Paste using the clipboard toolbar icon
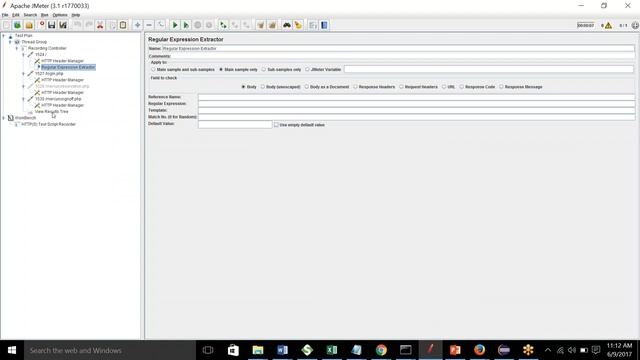Screen dimensions: 640x360 tap(123, 25)
